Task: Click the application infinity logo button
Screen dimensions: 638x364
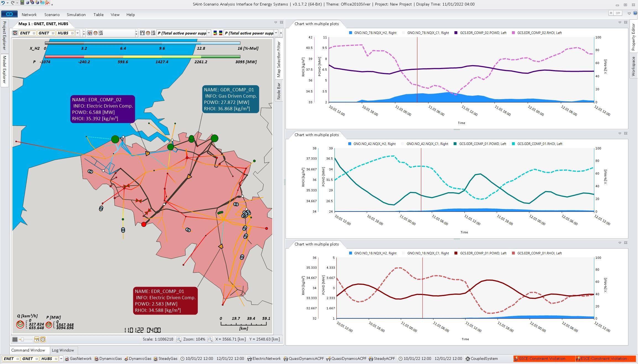Action: pos(9,14)
